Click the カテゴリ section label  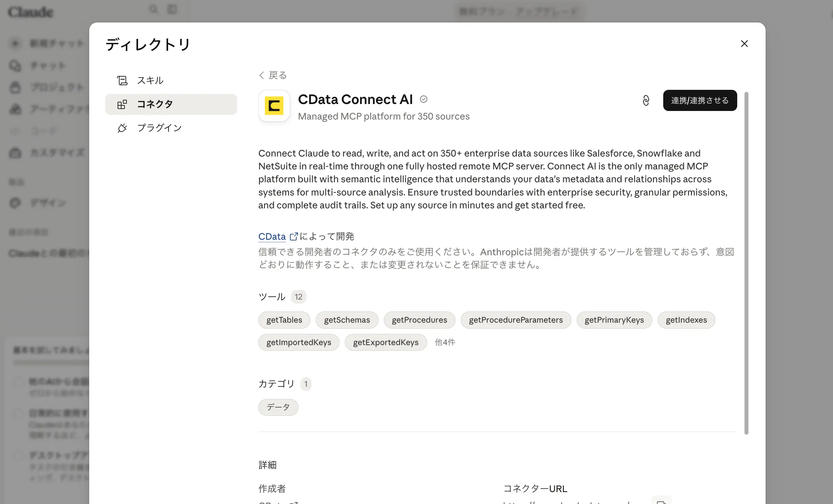coord(276,384)
